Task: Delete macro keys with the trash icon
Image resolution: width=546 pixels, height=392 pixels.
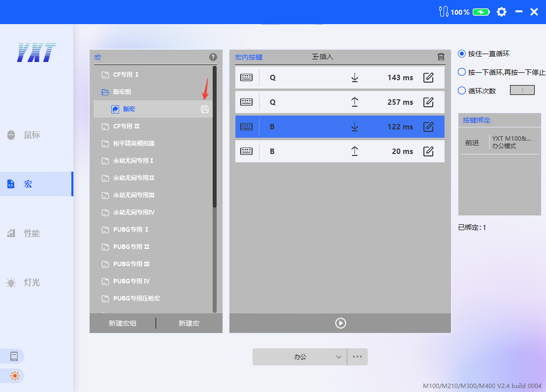Action: tap(441, 57)
